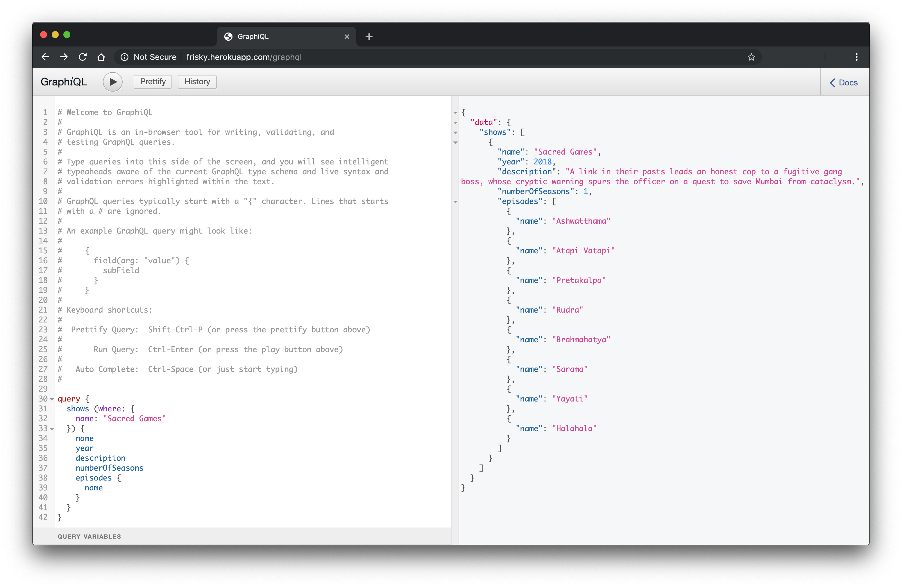The image size is (902, 588).
Task: Reload the page using the refresh icon
Action: [x=83, y=57]
